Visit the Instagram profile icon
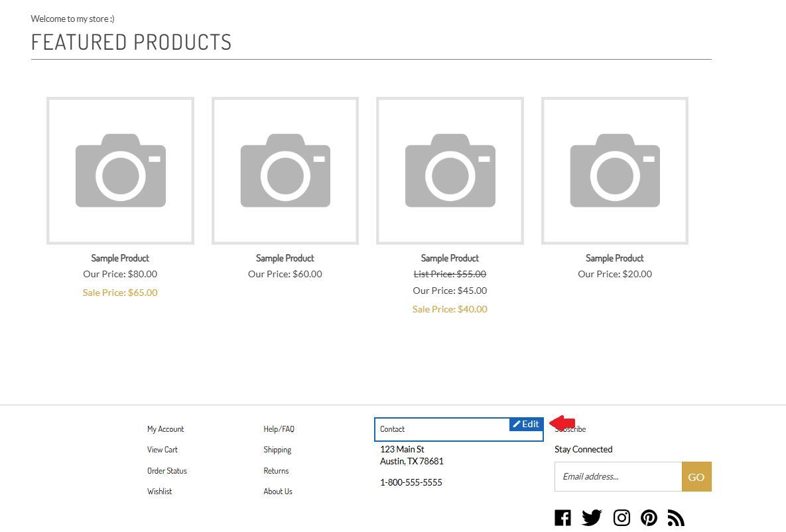The height and width of the screenshot is (532, 786). [621, 517]
